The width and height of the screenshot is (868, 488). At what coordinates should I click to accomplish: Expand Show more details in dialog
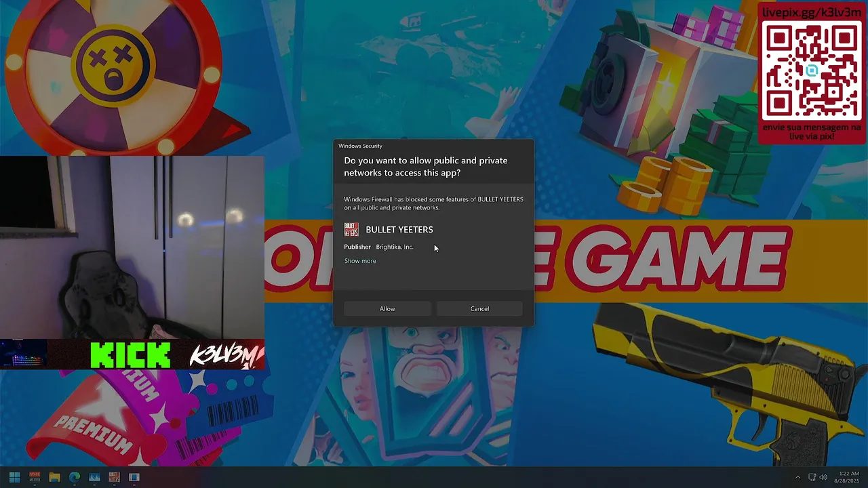point(360,261)
